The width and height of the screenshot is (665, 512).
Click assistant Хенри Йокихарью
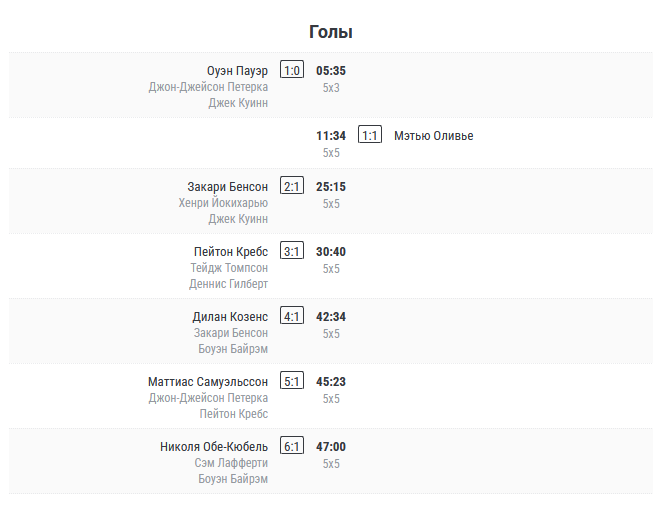click(223, 203)
